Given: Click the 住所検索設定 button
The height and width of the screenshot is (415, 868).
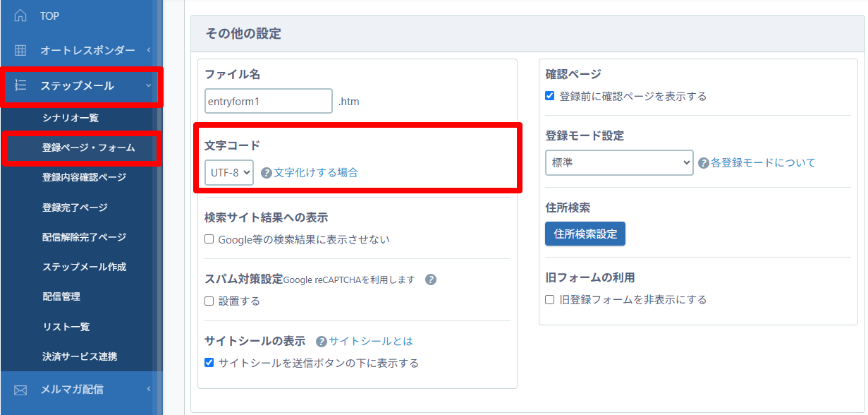Looking at the screenshot, I should tap(585, 234).
